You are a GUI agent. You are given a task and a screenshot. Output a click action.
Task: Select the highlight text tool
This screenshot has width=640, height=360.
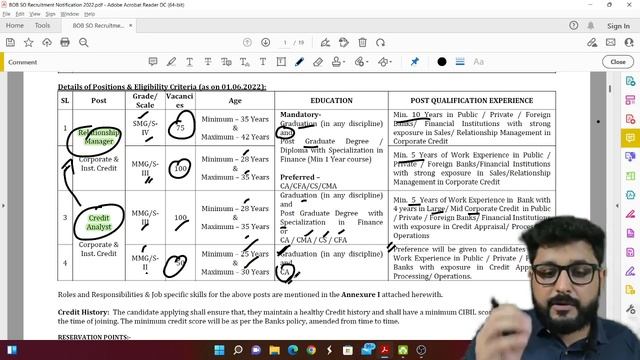(171, 62)
